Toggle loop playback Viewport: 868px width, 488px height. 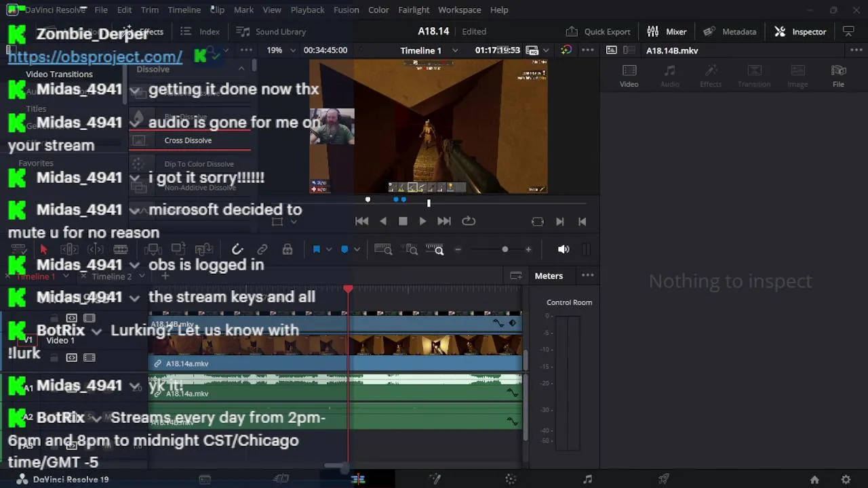tap(469, 221)
